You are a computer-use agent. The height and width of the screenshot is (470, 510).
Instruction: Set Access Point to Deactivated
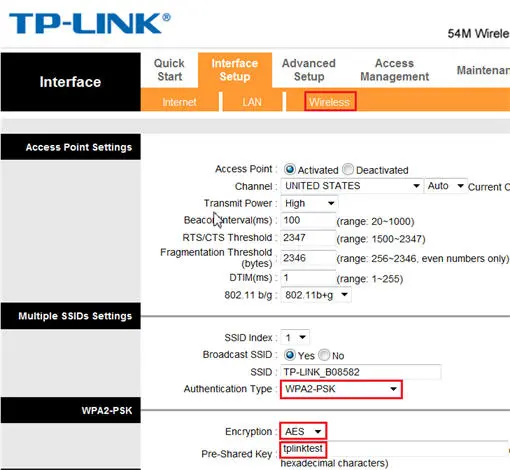(348, 169)
